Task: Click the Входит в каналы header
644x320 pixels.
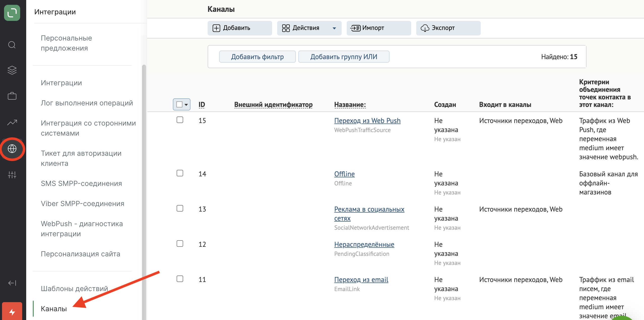Action: (x=505, y=104)
